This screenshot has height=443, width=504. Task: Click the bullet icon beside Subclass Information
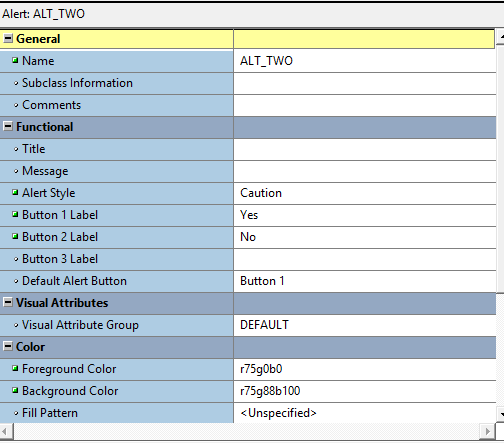[16, 83]
